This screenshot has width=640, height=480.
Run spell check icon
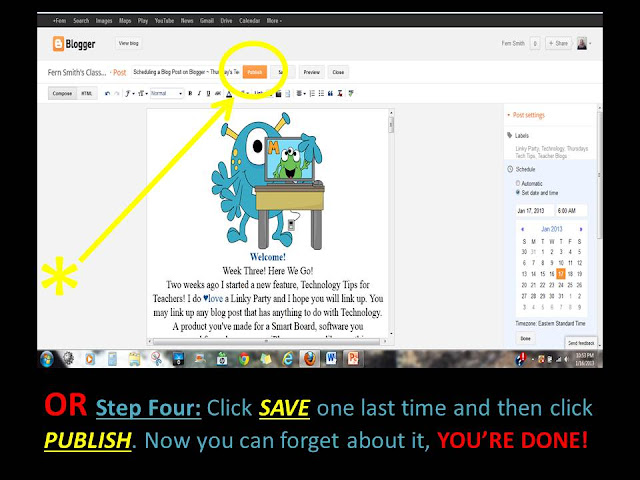tap(351, 93)
